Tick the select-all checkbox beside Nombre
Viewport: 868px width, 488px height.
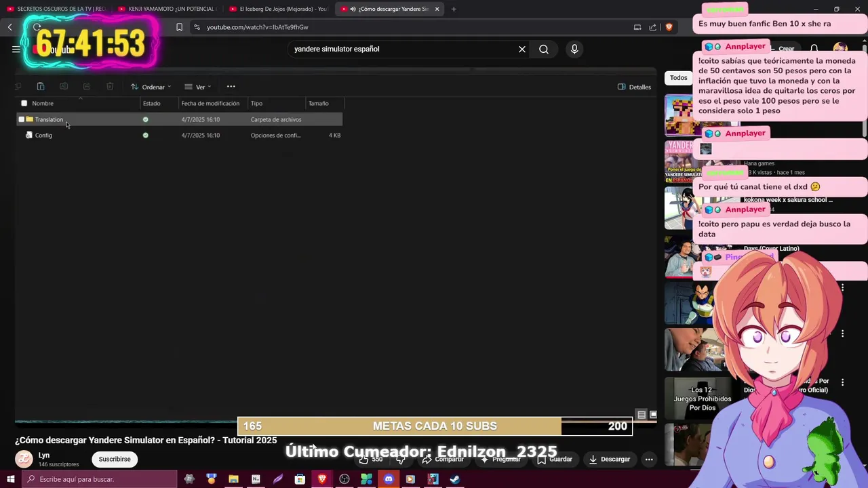24,103
